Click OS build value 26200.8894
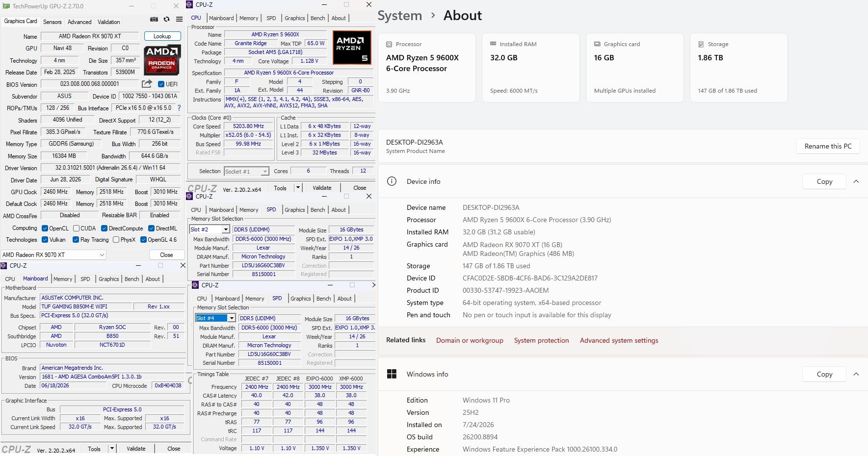868x456 pixels. (480, 437)
